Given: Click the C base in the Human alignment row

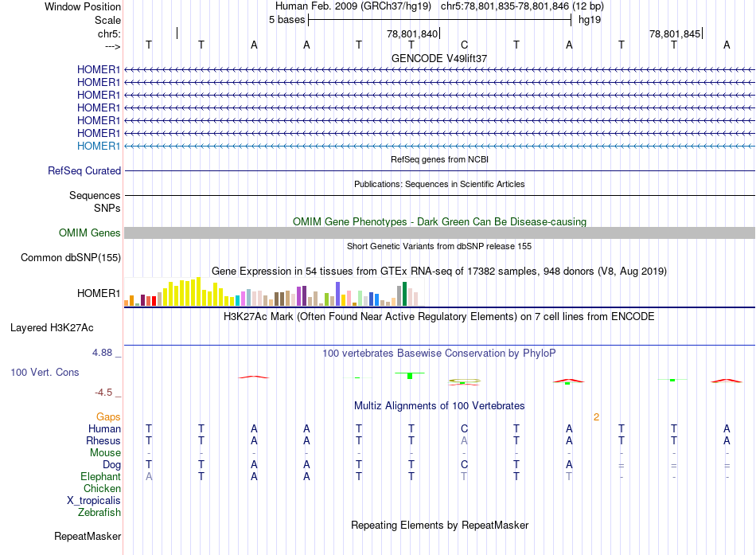Looking at the screenshot, I should pyautogui.click(x=464, y=428).
